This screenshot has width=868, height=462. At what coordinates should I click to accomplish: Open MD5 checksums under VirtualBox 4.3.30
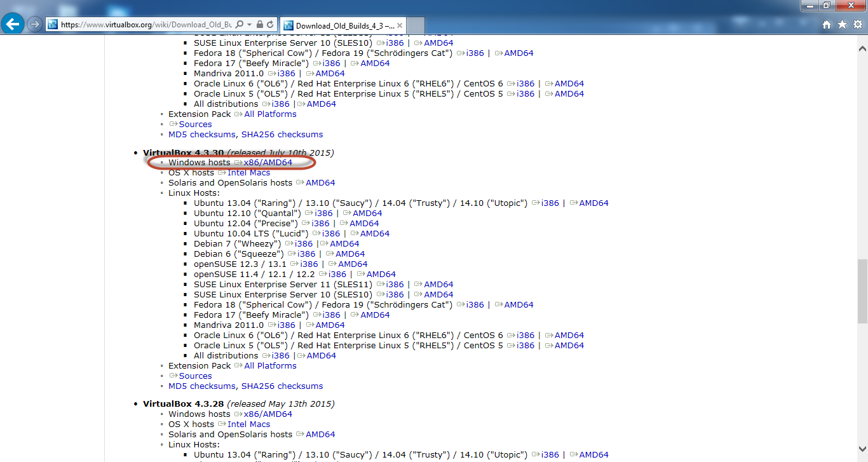[202, 386]
